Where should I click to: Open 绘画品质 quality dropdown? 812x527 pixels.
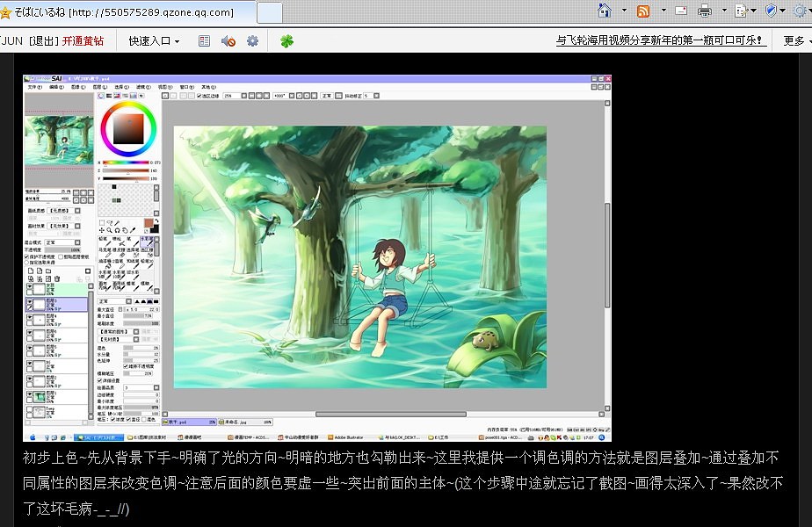141,387
